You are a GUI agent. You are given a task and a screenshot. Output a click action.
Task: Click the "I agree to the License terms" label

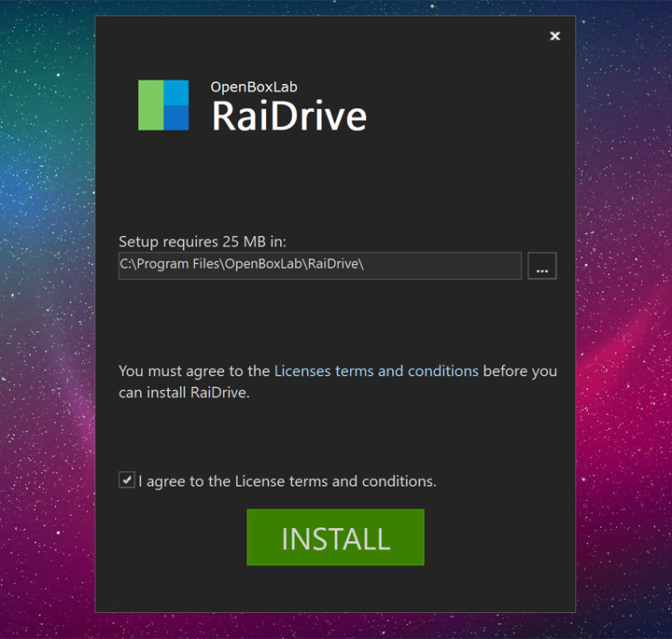287,481
